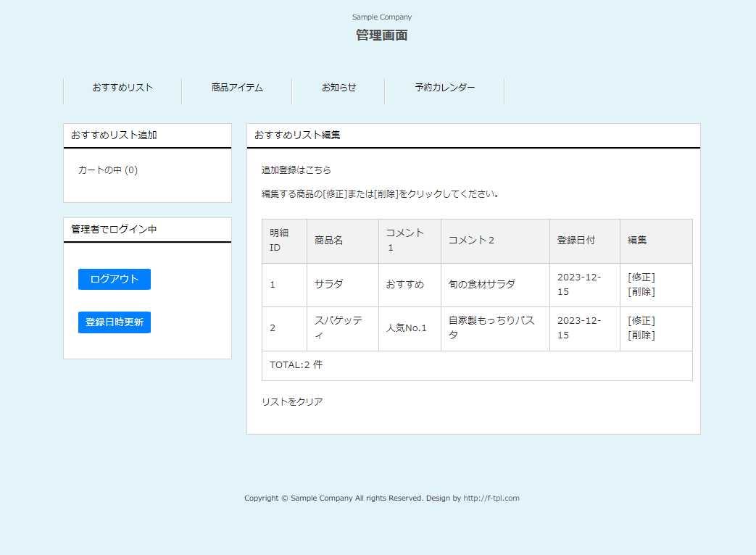Click the TOTAL:2 件 summary row
This screenshot has width=756, height=555.
point(294,365)
